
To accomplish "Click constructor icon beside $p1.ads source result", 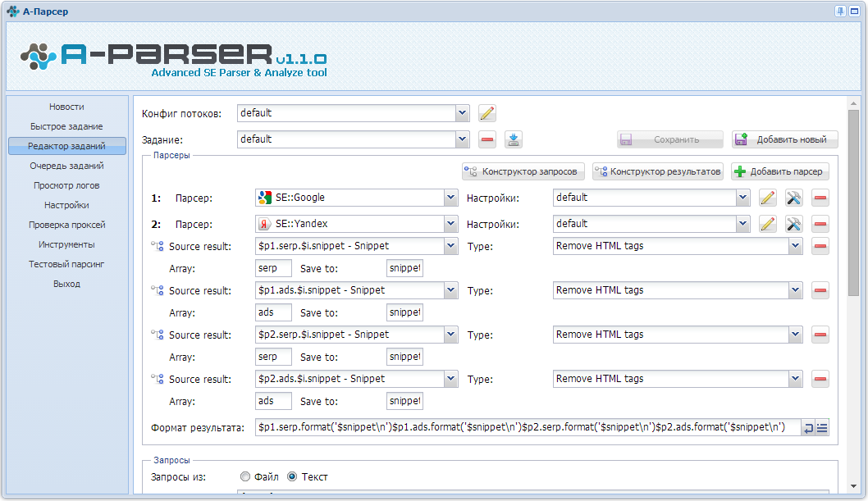I will [158, 290].
